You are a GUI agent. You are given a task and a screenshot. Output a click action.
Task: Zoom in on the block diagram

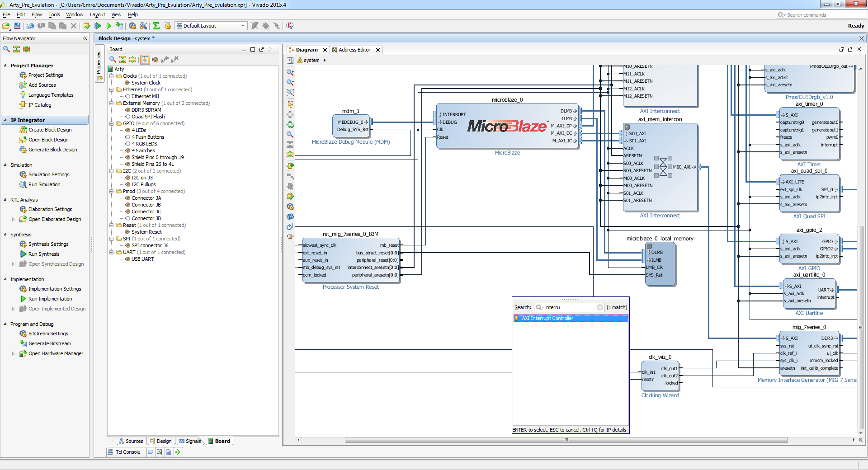[x=290, y=72]
